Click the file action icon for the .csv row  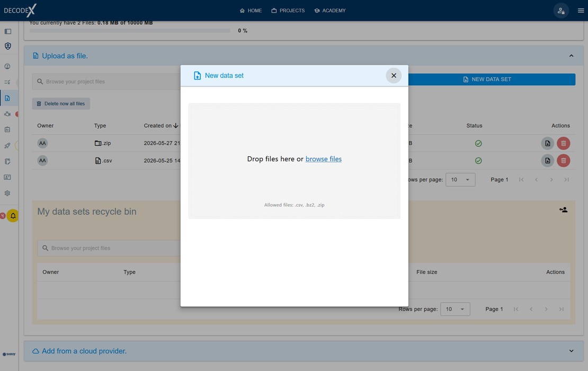pyautogui.click(x=548, y=161)
